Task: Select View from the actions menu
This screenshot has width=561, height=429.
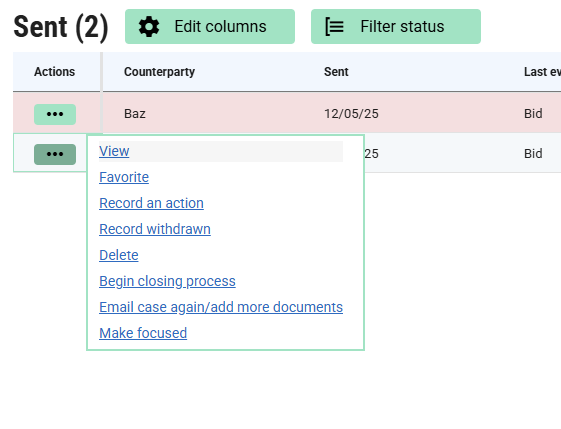Action: (x=114, y=151)
